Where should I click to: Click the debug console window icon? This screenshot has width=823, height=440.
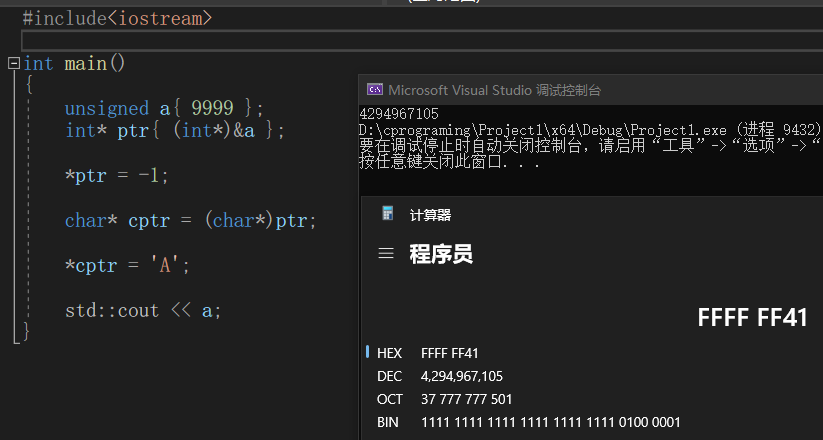pos(375,89)
